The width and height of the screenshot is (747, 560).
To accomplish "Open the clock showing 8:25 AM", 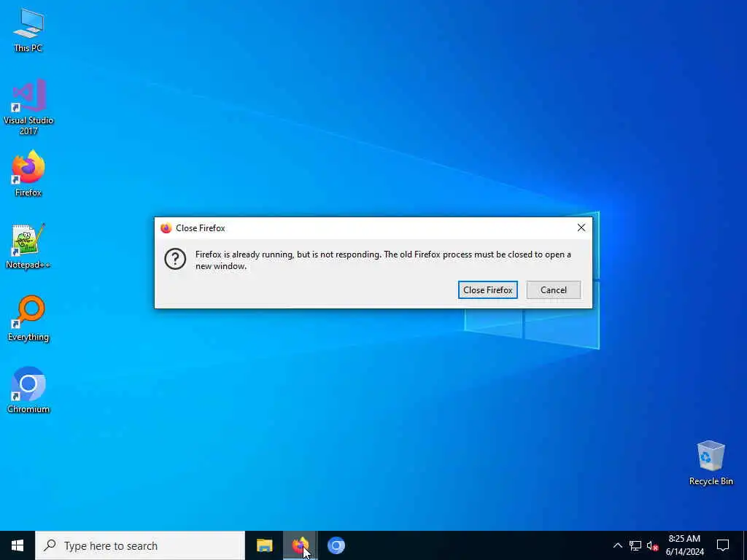I will click(x=684, y=545).
